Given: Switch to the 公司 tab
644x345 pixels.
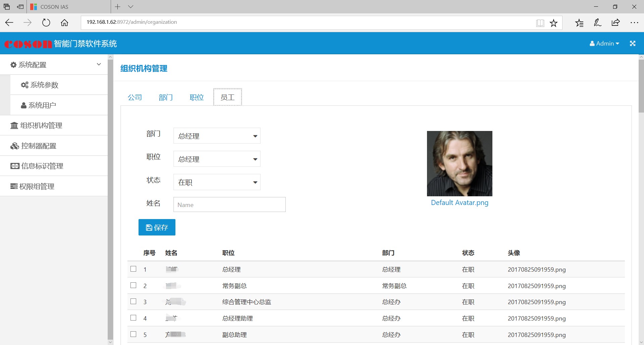Looking at the screenshot, I should pyautogui.click(x=135, y=97).
